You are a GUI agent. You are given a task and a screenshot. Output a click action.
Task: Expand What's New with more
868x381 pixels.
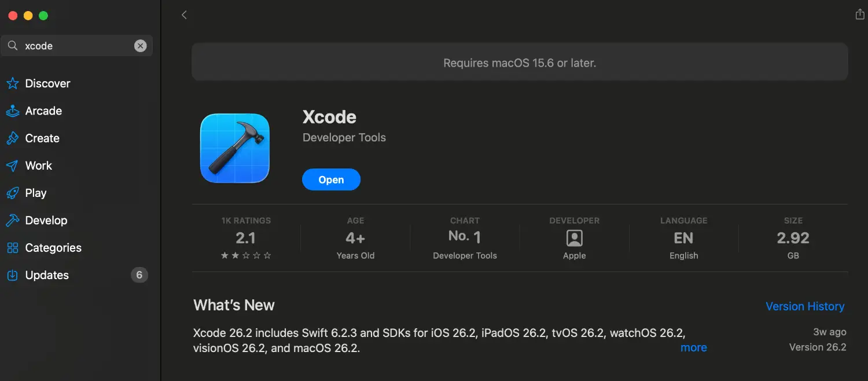(693, 348)
